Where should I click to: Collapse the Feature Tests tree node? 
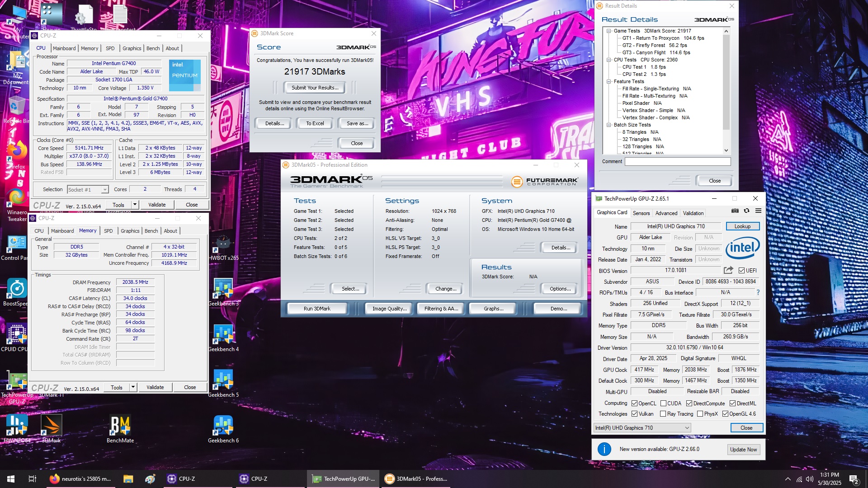pyautogui.click(x=609, y=81)
